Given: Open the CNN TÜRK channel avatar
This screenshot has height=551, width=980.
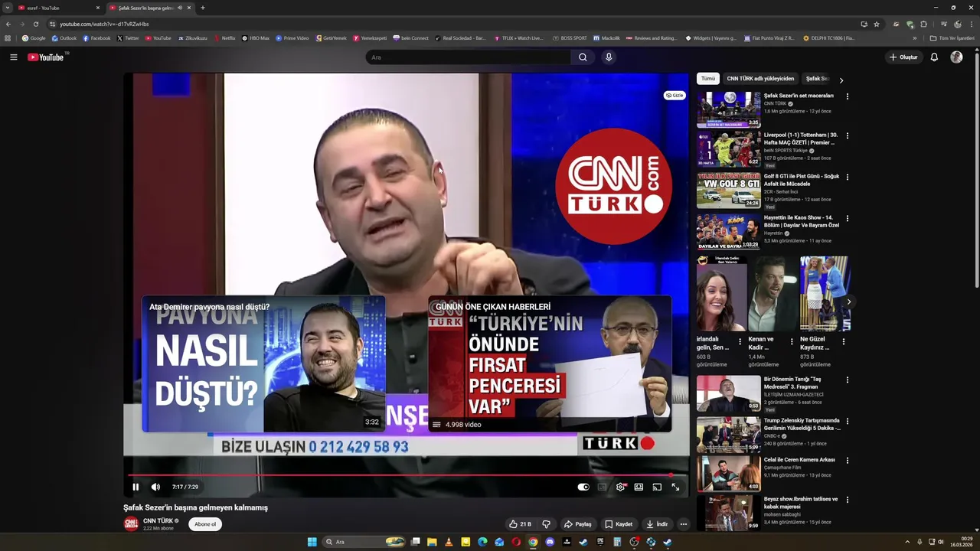Looking at the screenshot, I should pos(131,524).
